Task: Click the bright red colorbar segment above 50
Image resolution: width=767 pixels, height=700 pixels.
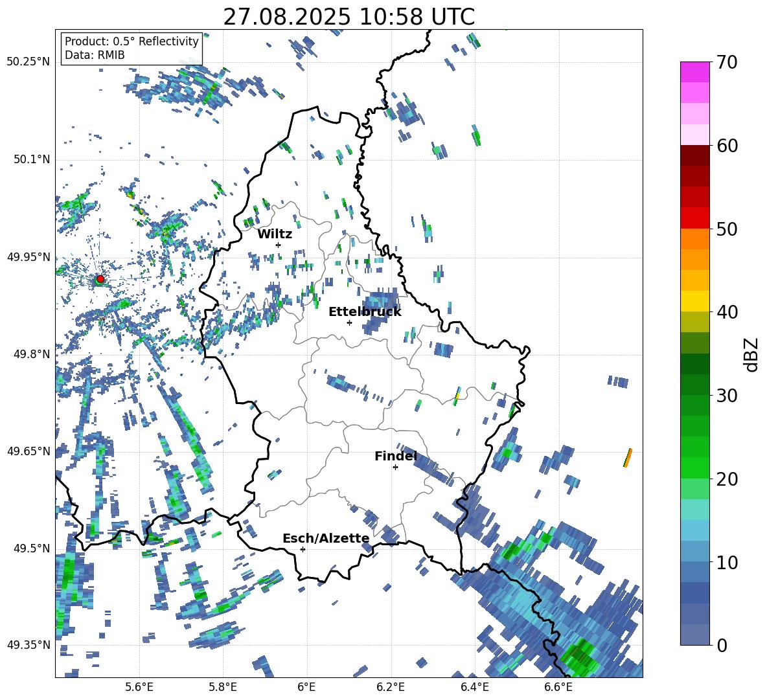Action: pyautogui.click(x=694, y=218)
